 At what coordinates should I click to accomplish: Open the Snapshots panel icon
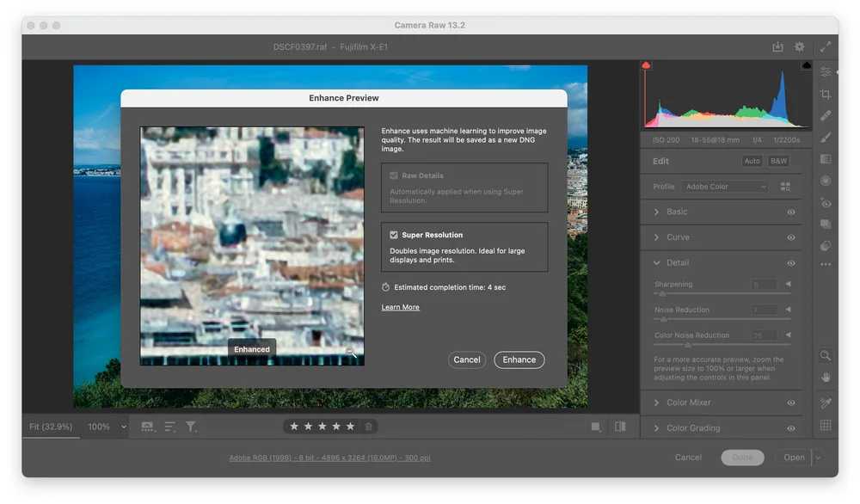826,224
